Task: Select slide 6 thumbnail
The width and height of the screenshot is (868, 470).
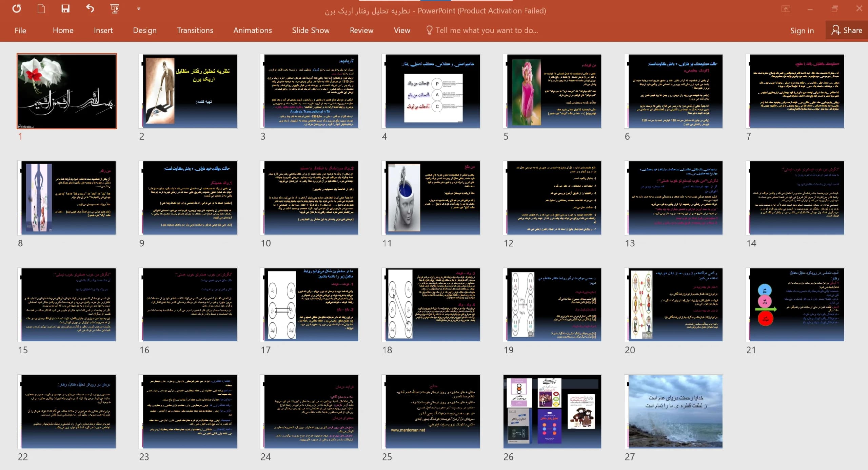Action: [x=673, y=91]
